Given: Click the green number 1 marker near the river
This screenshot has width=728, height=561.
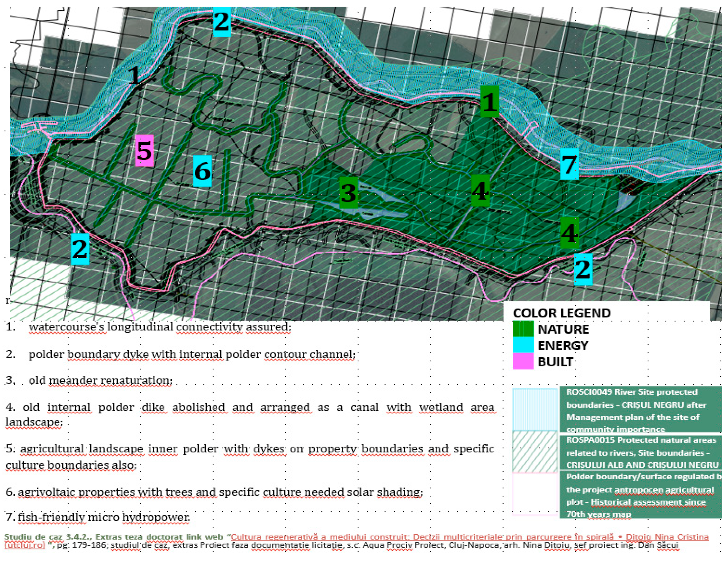Looking at the screenshot, I should [x=489, y=101].
